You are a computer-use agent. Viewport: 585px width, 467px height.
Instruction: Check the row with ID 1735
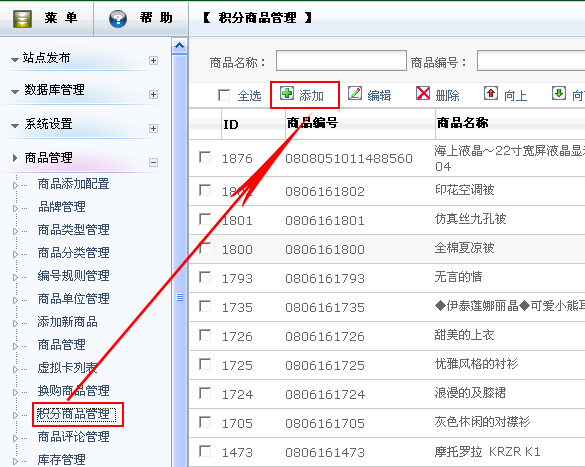pyautogui.click(x=205, y=306)
